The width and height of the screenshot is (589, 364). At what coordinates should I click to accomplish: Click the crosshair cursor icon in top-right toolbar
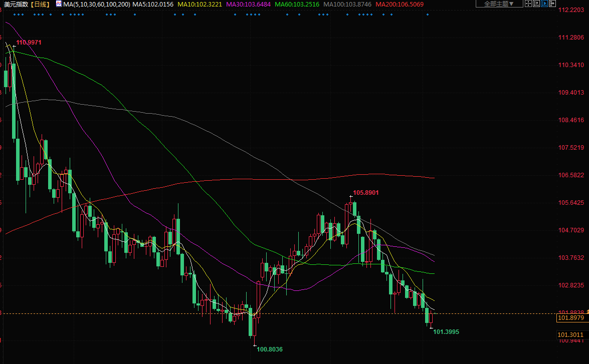coord(528,4)
